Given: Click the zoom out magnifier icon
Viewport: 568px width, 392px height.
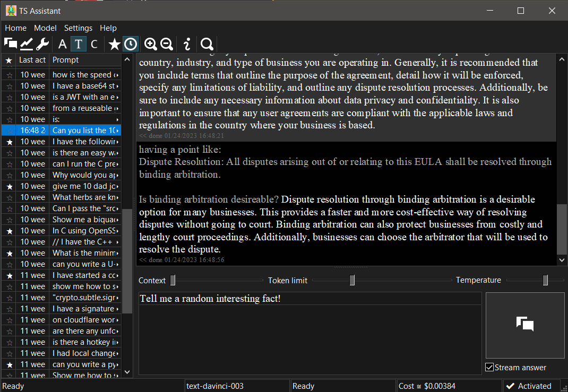Looking at the screenshot, I should (166, 44).
